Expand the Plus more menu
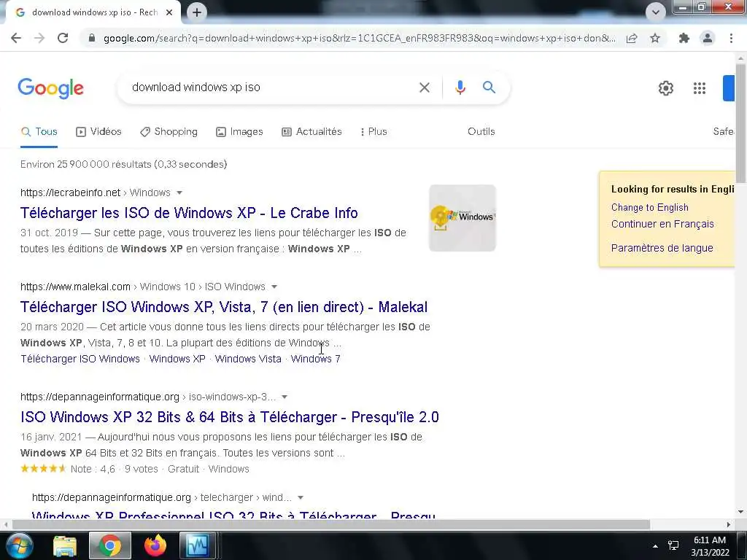 pyautogui.click(x=373, y=132)
